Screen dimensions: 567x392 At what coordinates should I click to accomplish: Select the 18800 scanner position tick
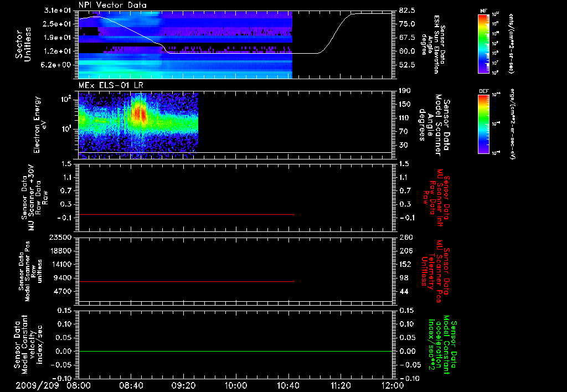coord(60,251)
